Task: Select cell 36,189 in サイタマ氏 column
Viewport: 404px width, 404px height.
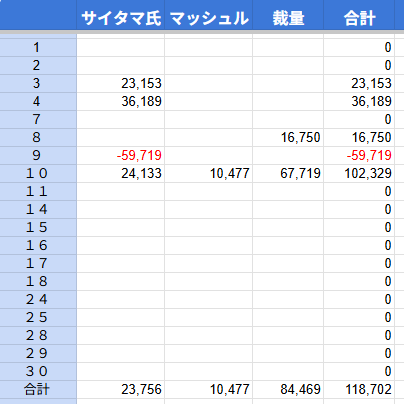Action: (121, 101)
